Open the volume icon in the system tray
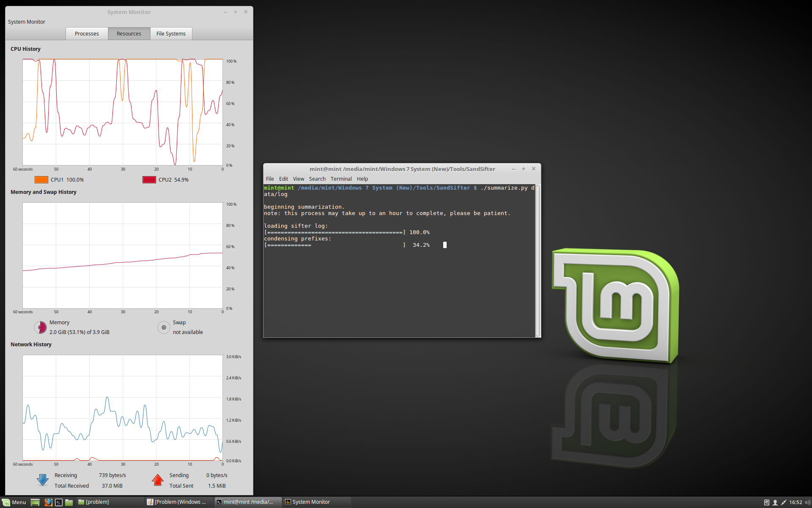The width and height of the screenshot is (812, 508). pos(807,502)
